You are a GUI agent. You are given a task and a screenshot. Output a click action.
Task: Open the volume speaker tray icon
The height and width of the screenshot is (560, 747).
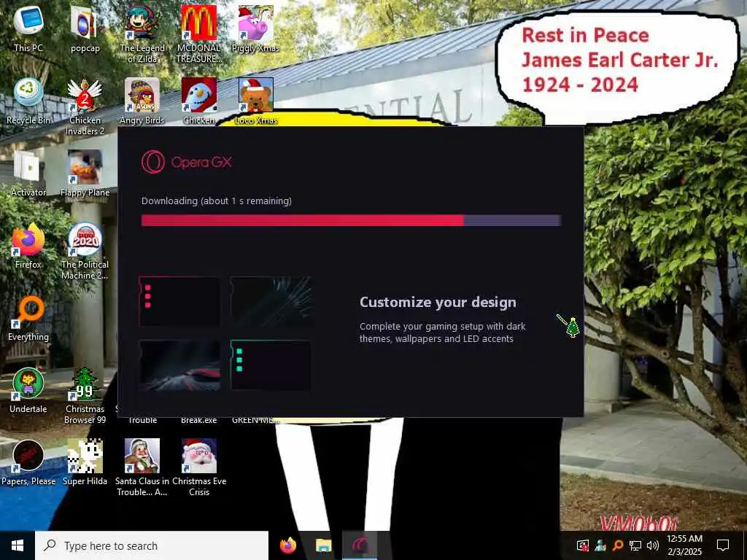click(x=653, y=545)
